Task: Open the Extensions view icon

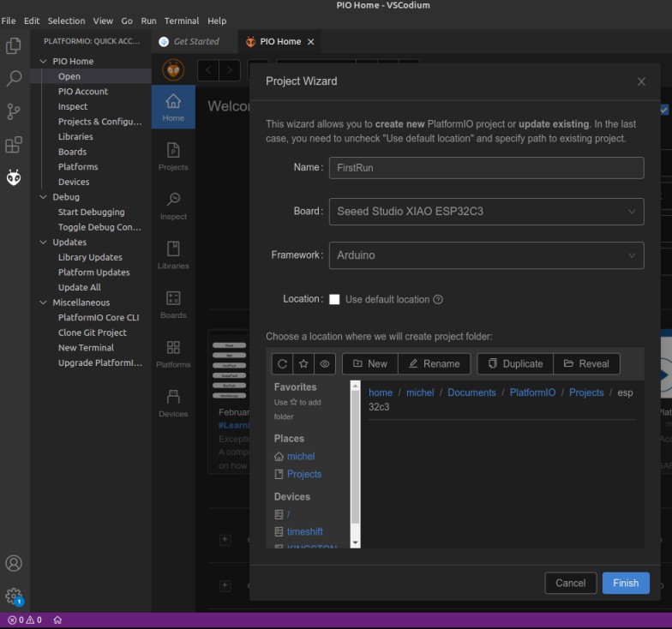Action: [x=14, y=144]
